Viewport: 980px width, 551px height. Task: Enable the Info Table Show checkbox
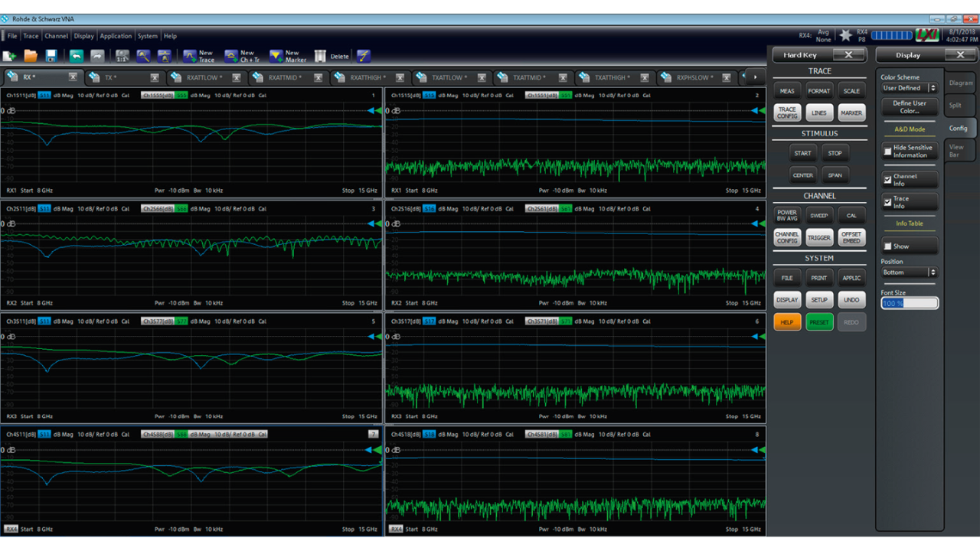(887, 246)
